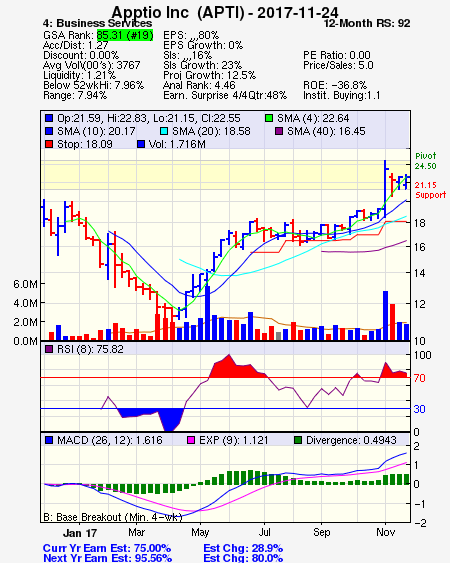Click the EPS Growth: 0% entry

click(x=203, y=45)
